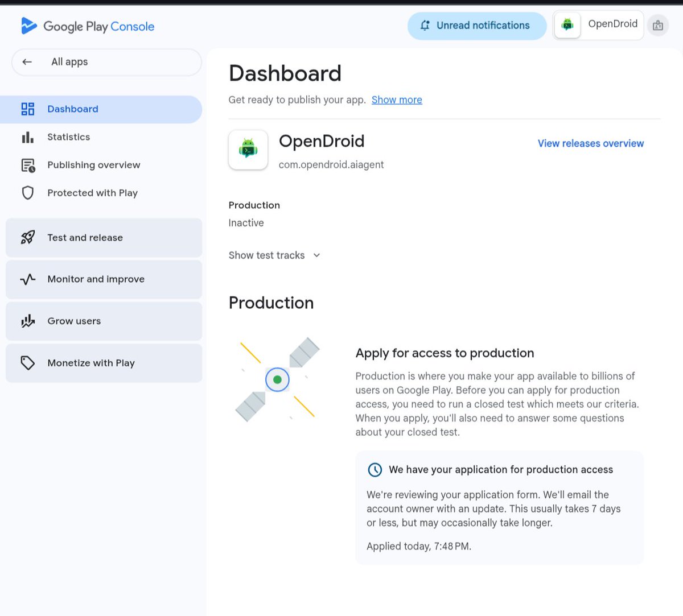Click the Apply for access to production heading
683x616 pixels.
(x=445, y=353)
